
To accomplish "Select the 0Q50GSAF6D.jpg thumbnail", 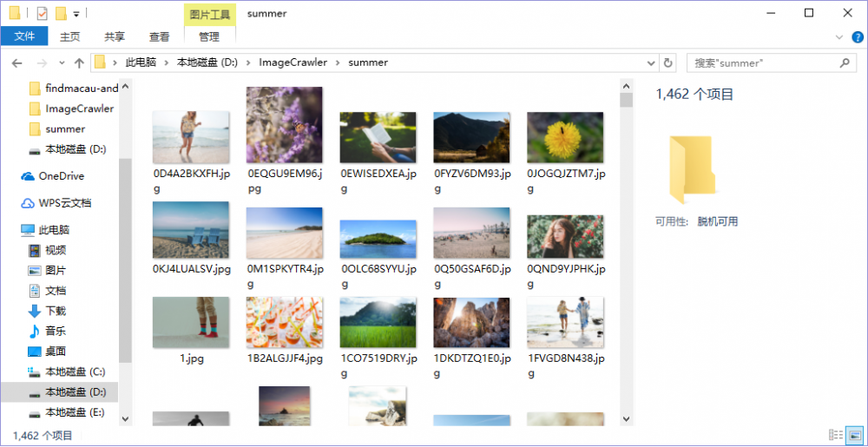I will pyautogui.click(x=471, y=233).
